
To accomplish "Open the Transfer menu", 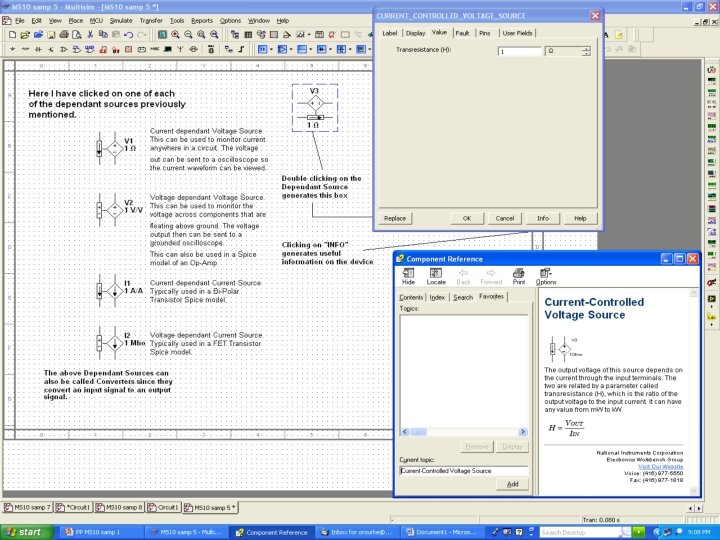I will [151, 21].
